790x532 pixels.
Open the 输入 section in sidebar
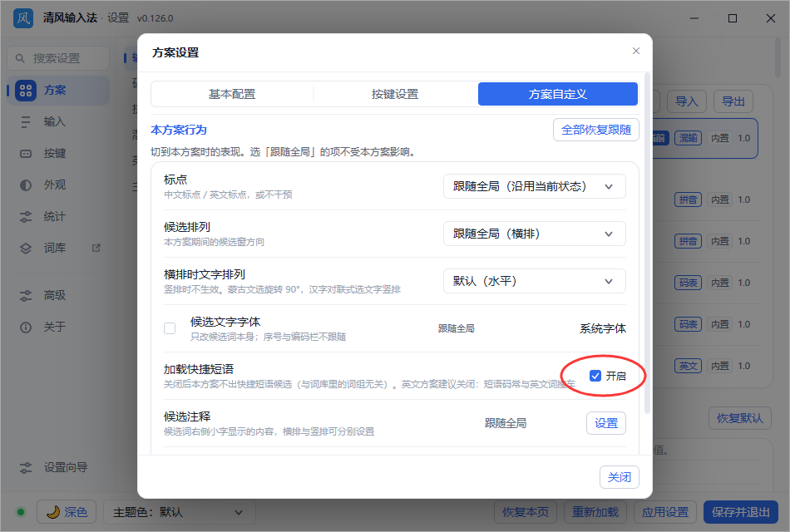[x=58, y=122]
